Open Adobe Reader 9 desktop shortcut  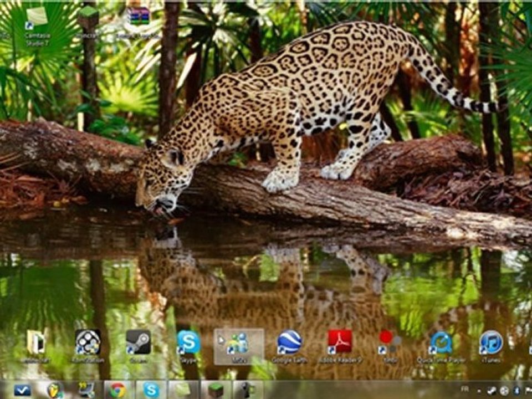[340, 346]
